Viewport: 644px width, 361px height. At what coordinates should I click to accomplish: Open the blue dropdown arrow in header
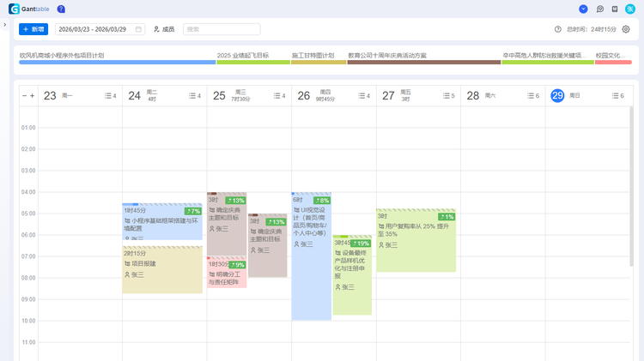584,9
